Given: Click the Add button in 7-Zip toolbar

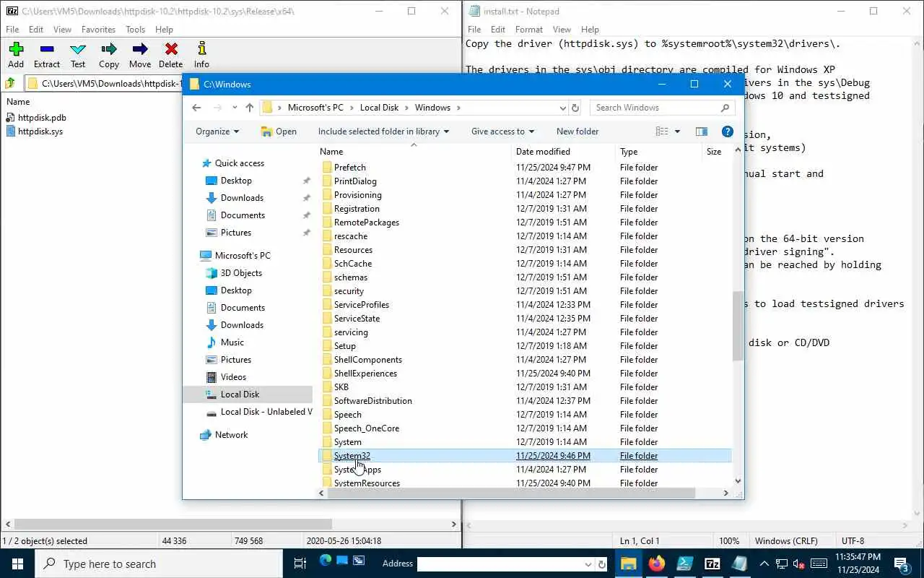Looking at the screenshot, I should [x=16, y=55].
